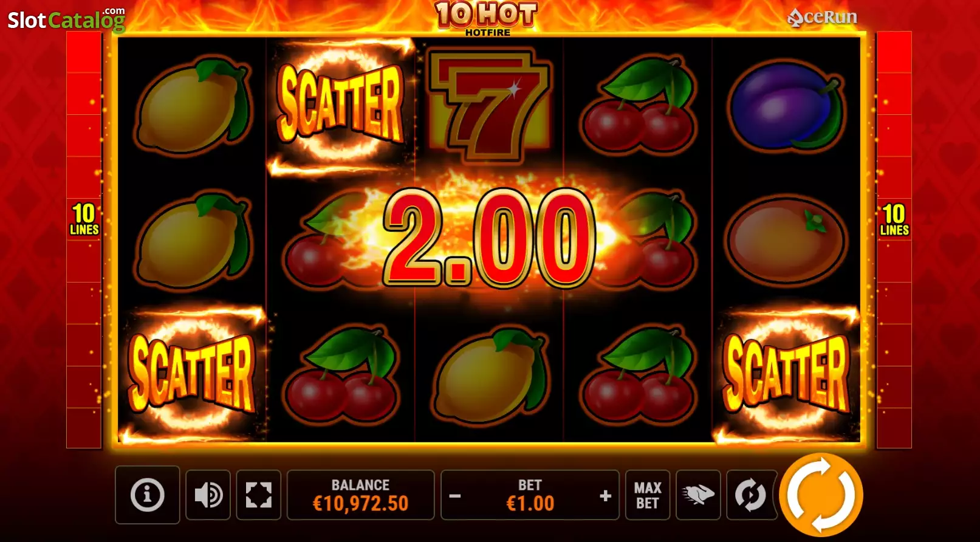Increase the bet with plus button

tap(605, 496)
